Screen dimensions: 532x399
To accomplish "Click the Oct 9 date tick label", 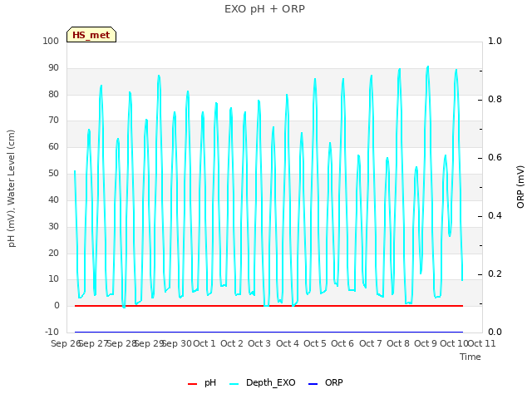I will tap(426, 343).
